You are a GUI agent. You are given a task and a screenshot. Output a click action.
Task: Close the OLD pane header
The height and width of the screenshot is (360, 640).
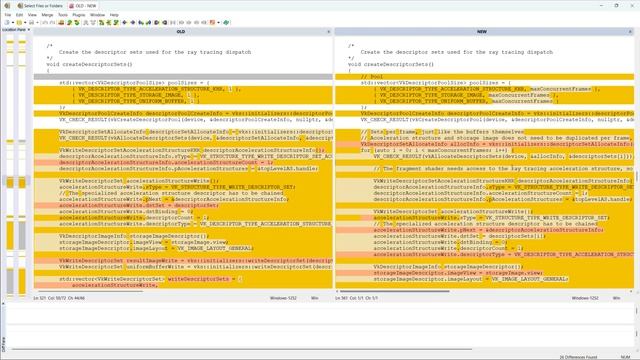tap(329, 31)
